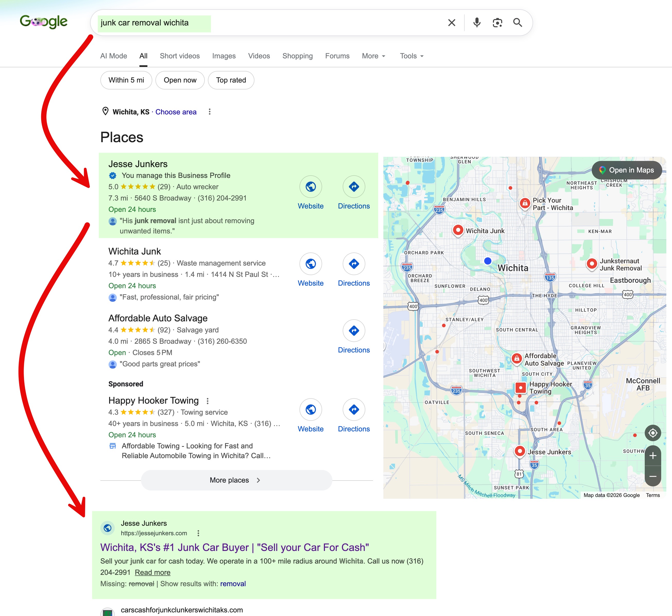This screenshot has height=616, width=672.
Task: Click the Jesse Junkers map pin
Action: point(520,451)
